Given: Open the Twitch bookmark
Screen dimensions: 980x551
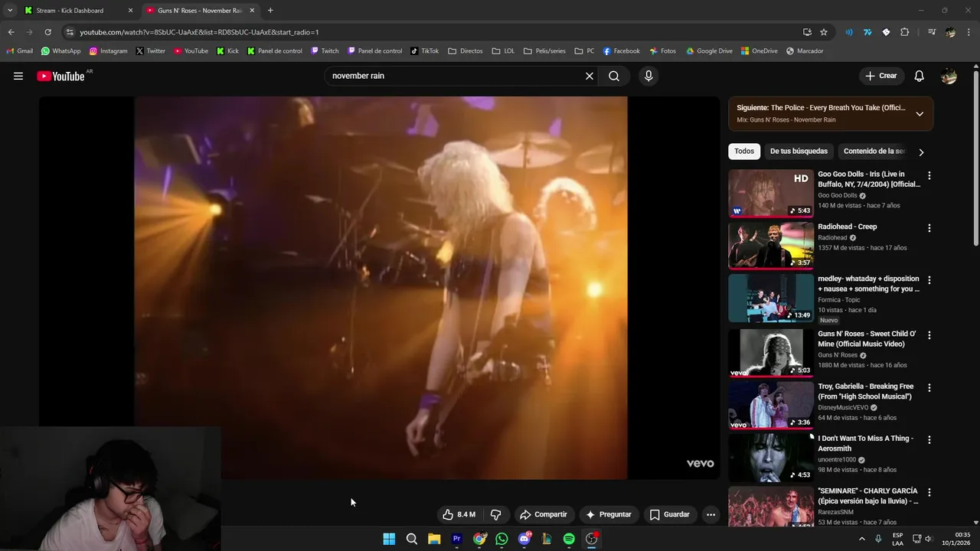Looking at the screenshot, I should tap(325, 51).
